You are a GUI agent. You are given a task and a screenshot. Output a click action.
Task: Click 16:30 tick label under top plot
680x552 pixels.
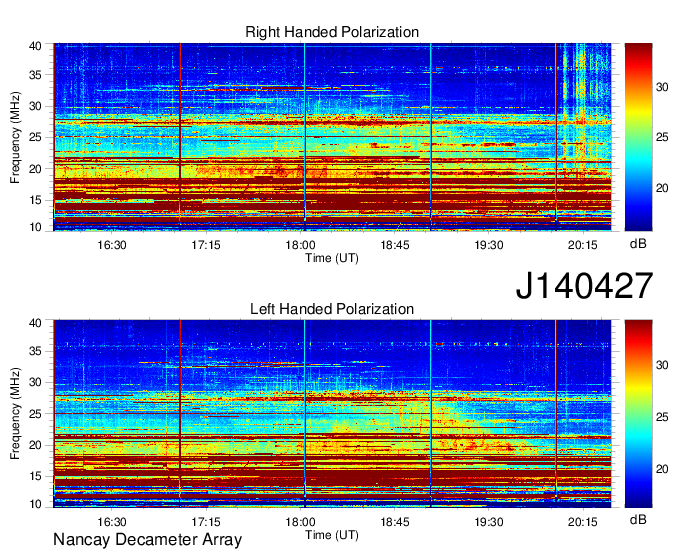(112, 245)
